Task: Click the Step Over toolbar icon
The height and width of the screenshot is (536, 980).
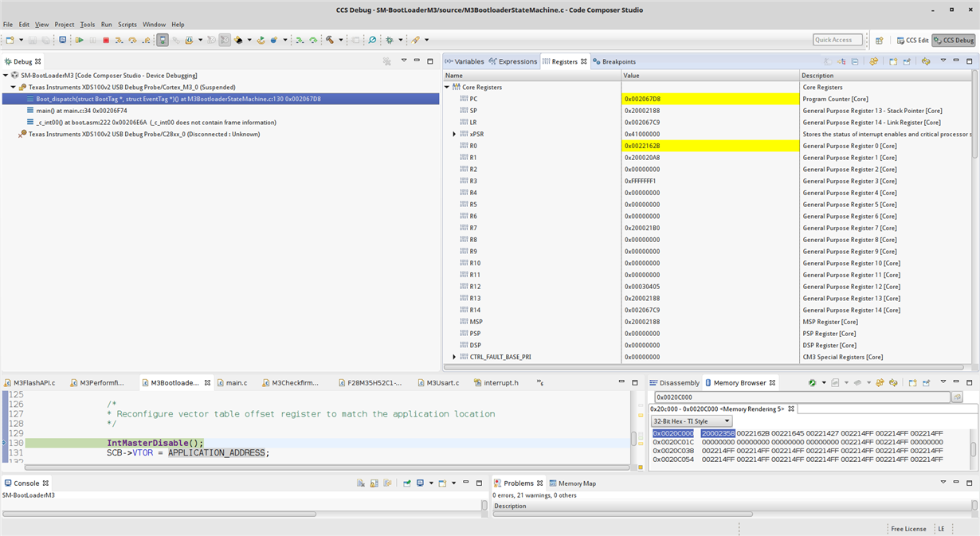Action: click(132, 40)
